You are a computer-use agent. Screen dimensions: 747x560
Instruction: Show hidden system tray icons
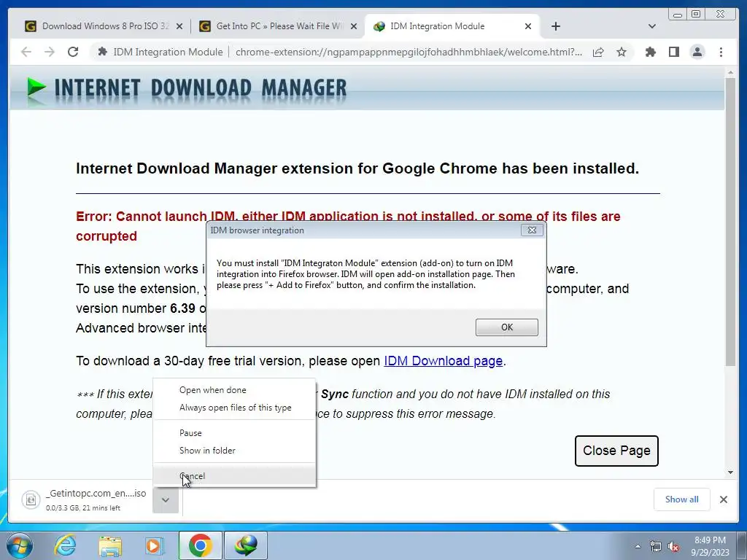[638, 547]
